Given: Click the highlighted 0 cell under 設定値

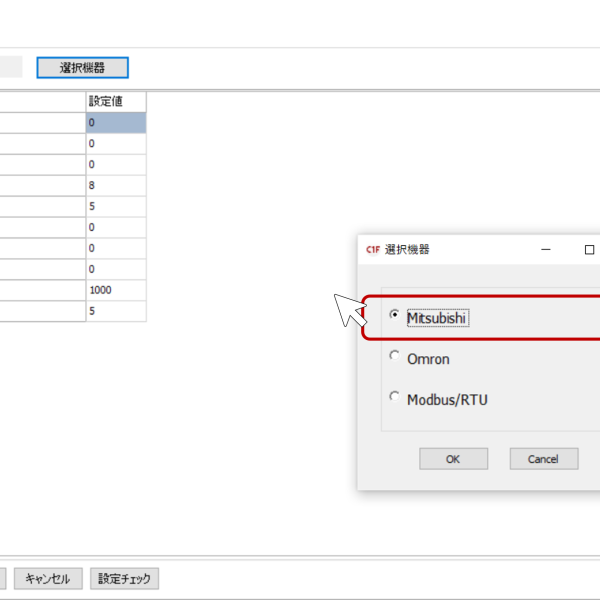Looking at the screenshot, I should 115,122.
